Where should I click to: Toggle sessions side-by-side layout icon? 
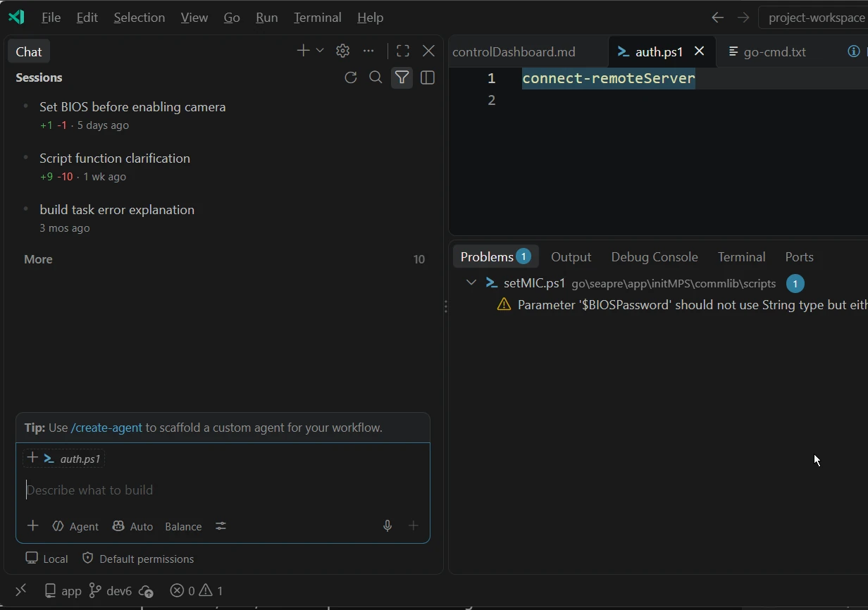[x=428, y=77]
